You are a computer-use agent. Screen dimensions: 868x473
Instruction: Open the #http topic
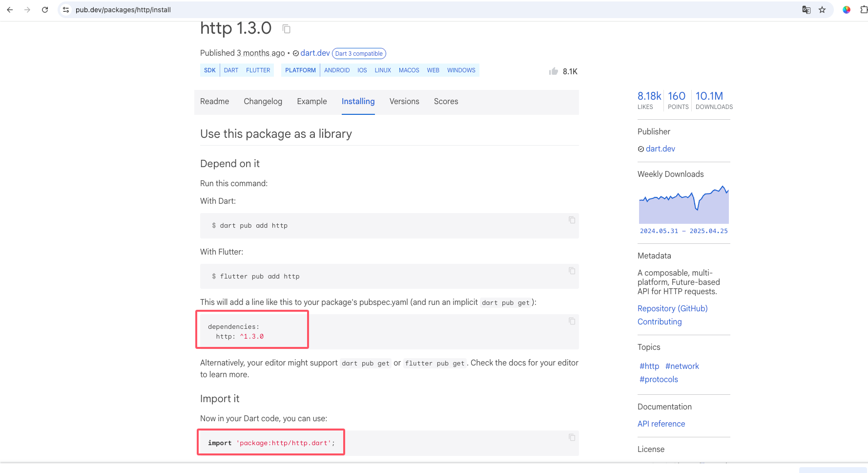[649, 366]
